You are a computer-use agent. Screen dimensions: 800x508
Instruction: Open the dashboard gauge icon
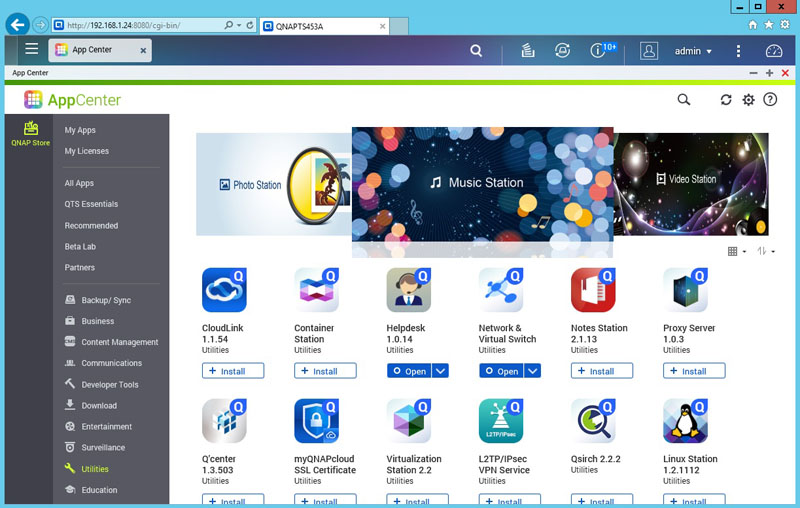(773, 50)
